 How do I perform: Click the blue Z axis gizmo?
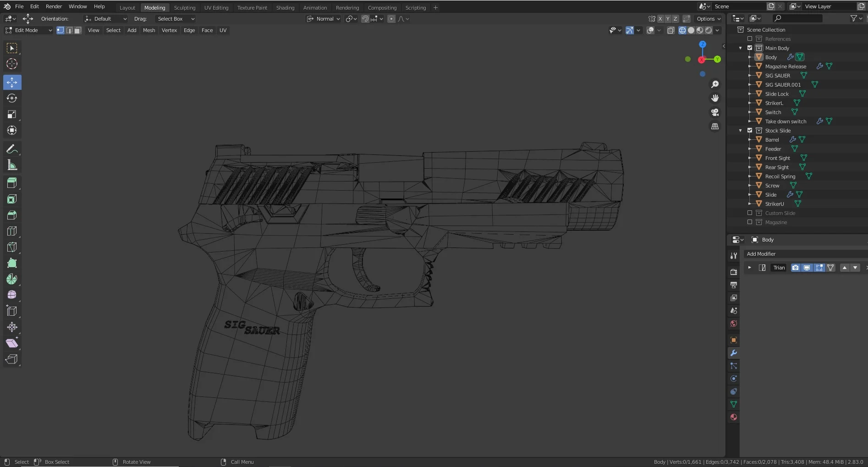[x=703, y=44]
